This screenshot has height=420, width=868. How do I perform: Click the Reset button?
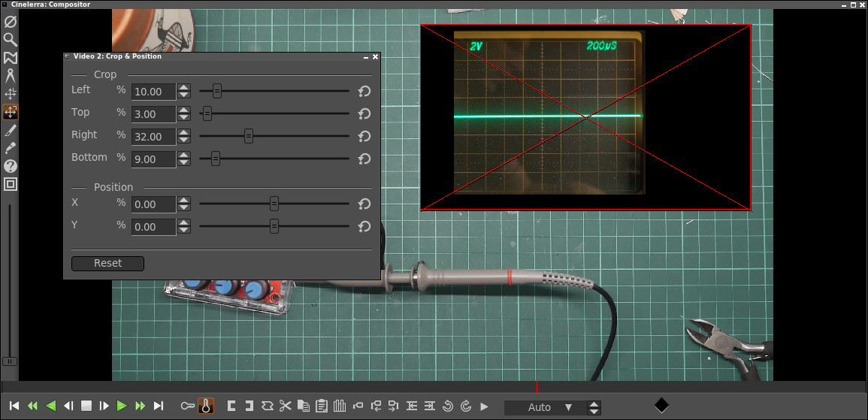[107, 264]
